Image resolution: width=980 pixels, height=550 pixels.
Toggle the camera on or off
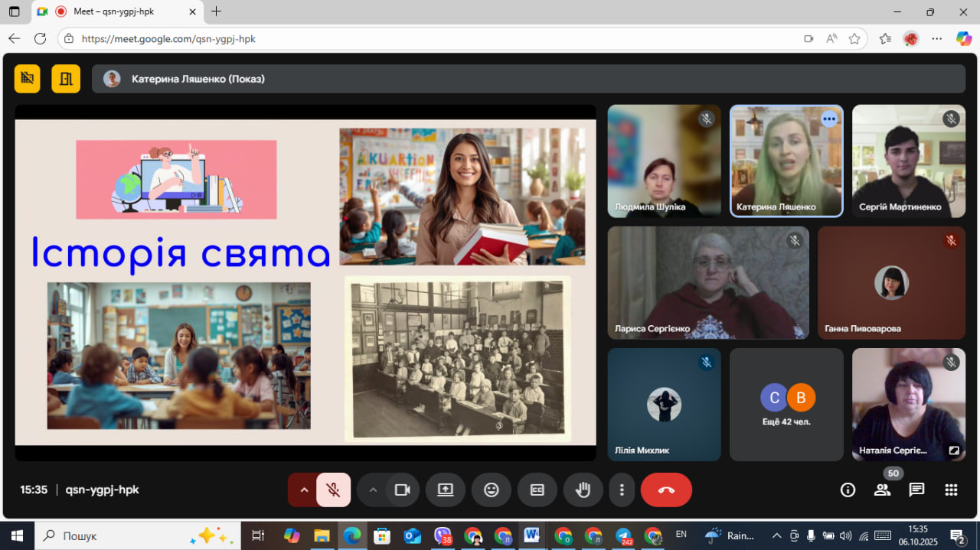pyautogui.click(x=402, y=490)
